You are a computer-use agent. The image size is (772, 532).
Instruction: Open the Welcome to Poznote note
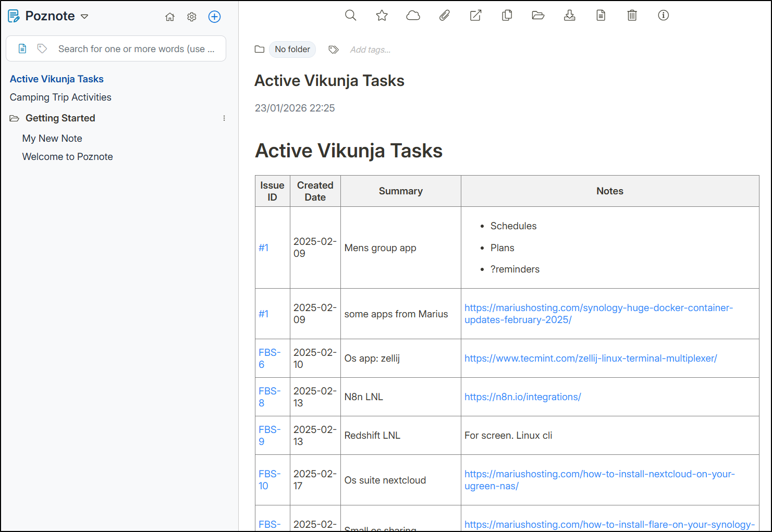67,157
